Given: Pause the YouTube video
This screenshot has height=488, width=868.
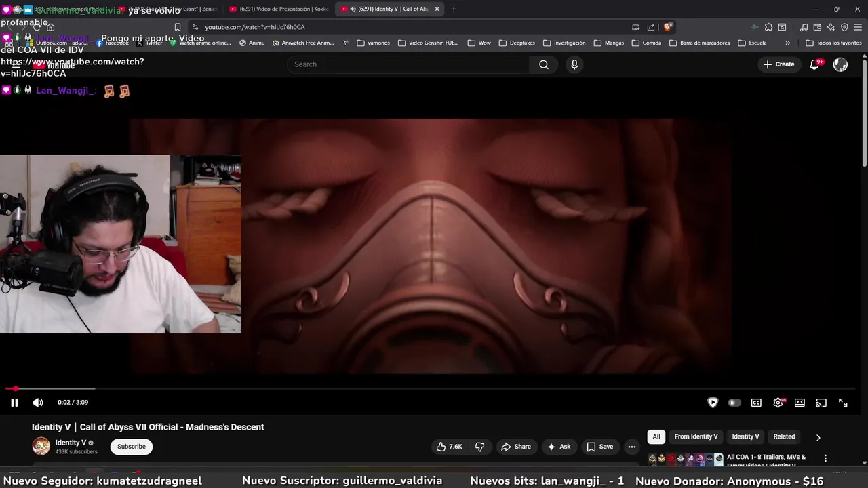Looking at the screenshot, I should point(14,403).
